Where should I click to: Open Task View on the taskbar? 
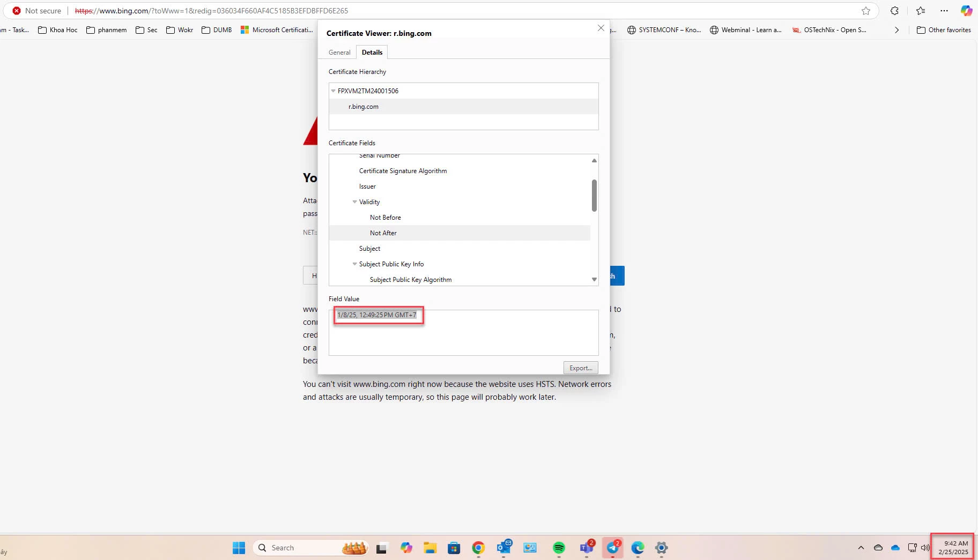coord(381,548)
